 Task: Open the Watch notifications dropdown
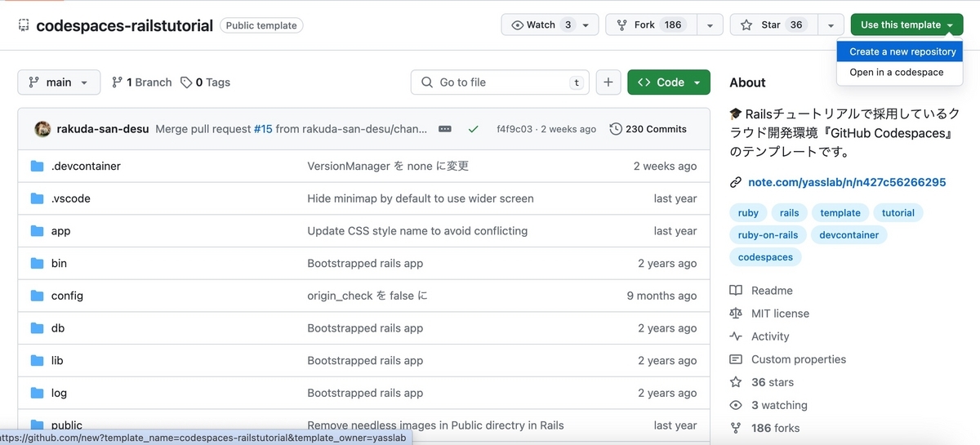[x=550, y=24]
